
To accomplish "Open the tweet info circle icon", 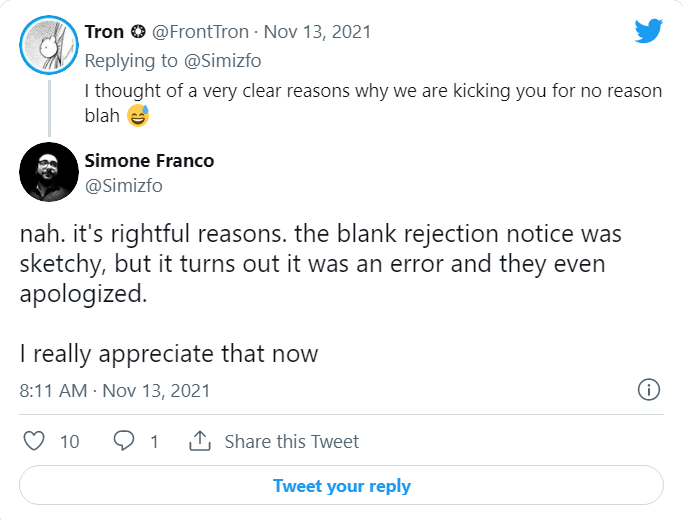I will [x=649, y=389].
